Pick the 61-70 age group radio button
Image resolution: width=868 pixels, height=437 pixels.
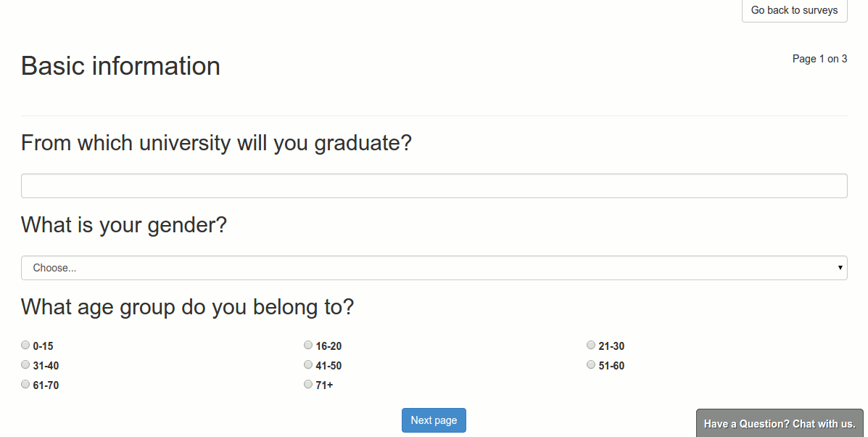point(25,385)
